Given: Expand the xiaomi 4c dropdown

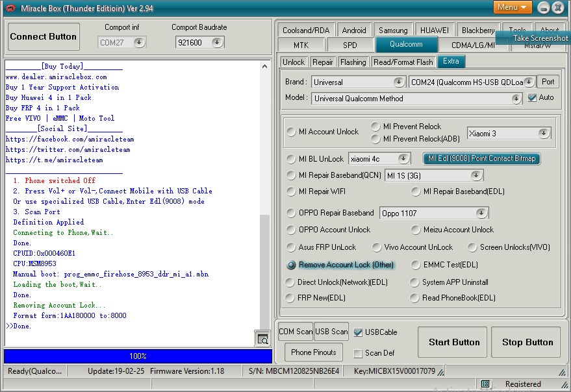Looking at the screenshot, I should (x=403, y=159).
